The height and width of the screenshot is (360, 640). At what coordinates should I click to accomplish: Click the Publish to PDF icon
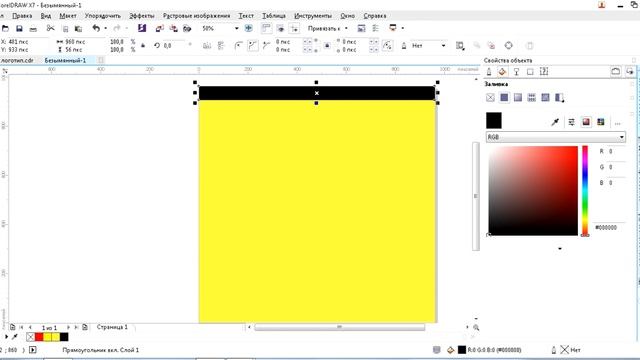[x=187, y=29]
